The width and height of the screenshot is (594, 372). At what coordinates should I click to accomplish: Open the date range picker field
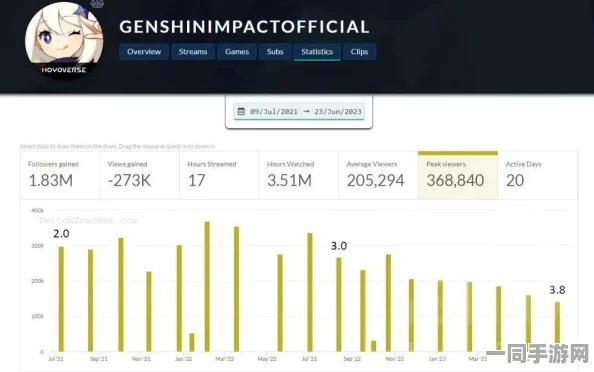pyautogui.click(x=299, y=111)
